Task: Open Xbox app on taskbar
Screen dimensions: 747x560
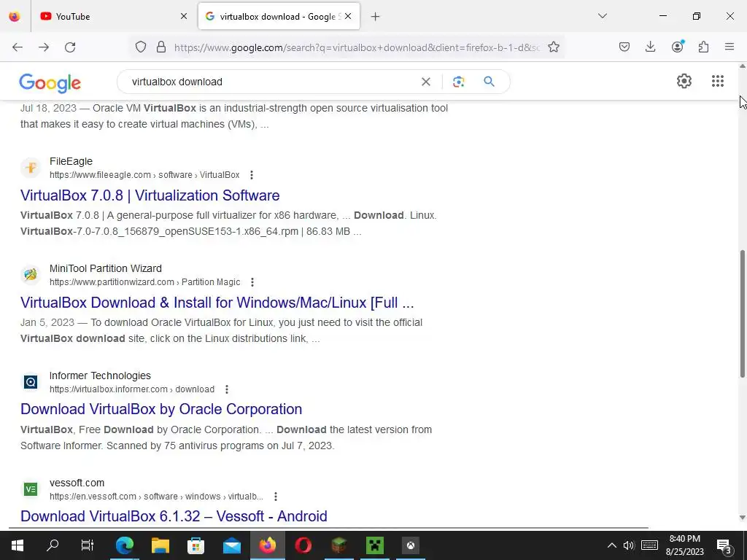Action: click(x=410, y=545)
